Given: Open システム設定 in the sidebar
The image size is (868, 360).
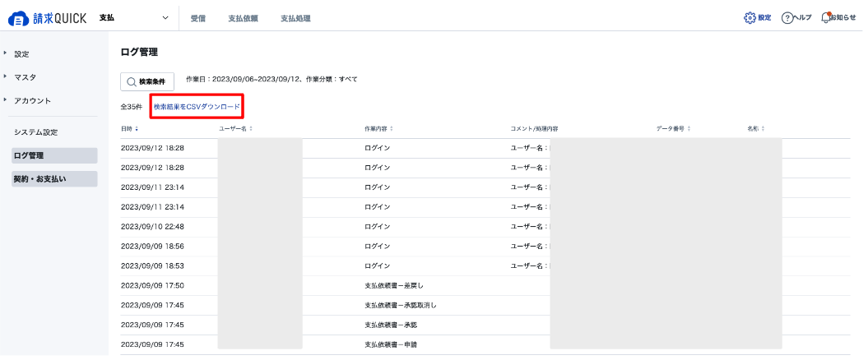Looking at the screenshot, I should [36, 132].
